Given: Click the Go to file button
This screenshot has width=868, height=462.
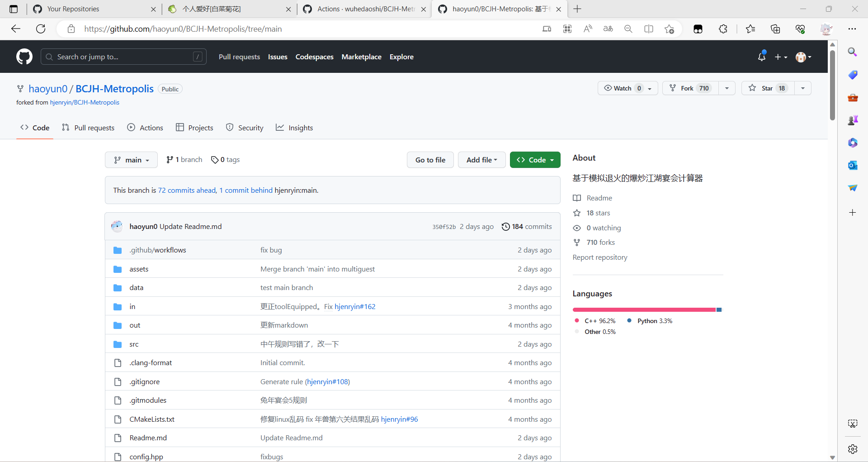Looking at the screenshot, I should click(x=430, y=160).
